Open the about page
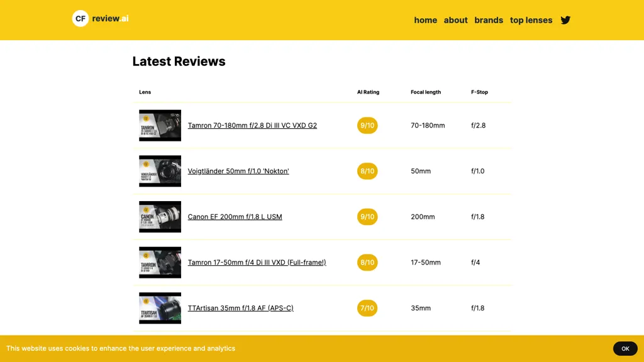The image size is (644, 362). tap(455, 20)
